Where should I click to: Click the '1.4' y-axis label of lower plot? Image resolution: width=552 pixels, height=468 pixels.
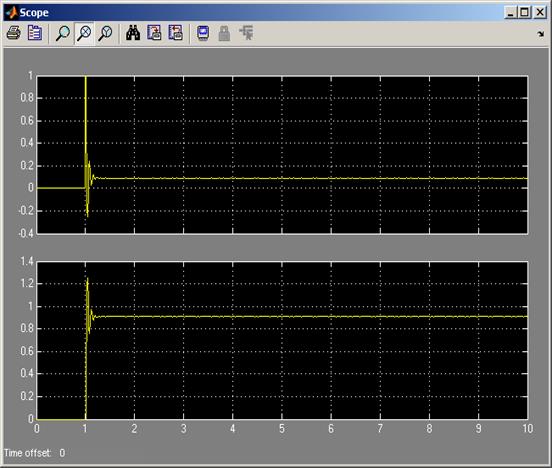click(27, 261)
